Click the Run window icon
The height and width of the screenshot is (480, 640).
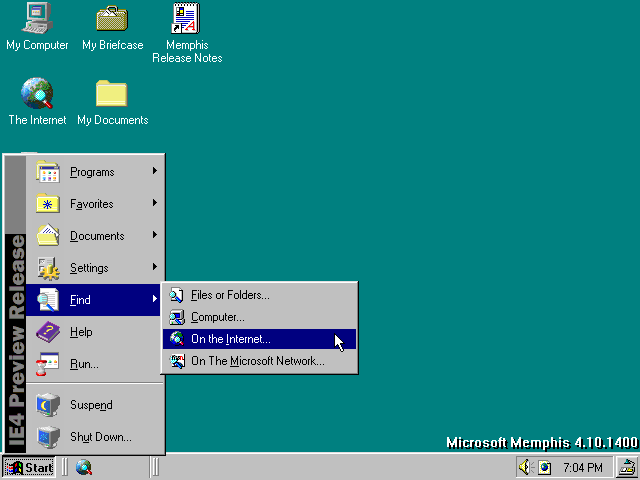(x=48, y=364)
